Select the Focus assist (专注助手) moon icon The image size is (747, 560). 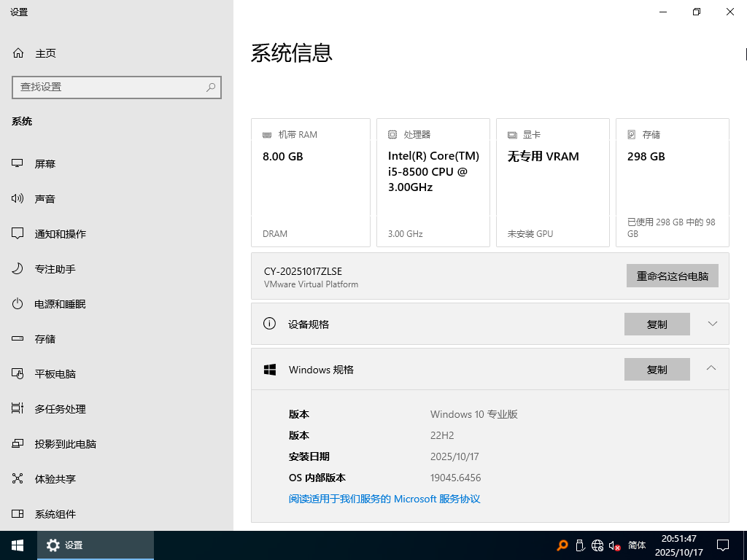[18, 269]
